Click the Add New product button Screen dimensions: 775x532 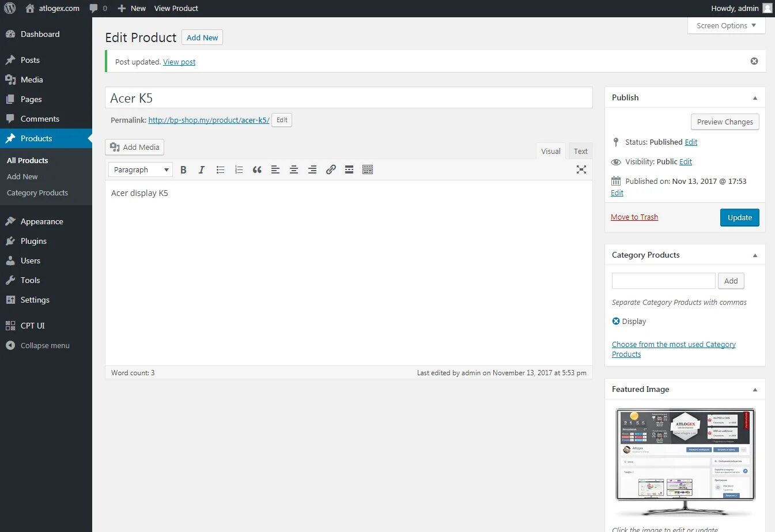202,37
